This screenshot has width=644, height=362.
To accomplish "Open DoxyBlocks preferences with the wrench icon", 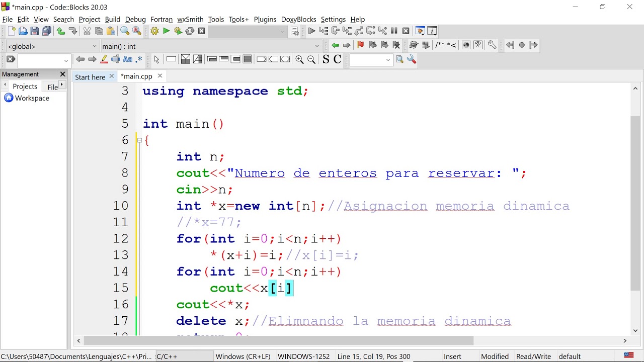I will click(492, 45).
